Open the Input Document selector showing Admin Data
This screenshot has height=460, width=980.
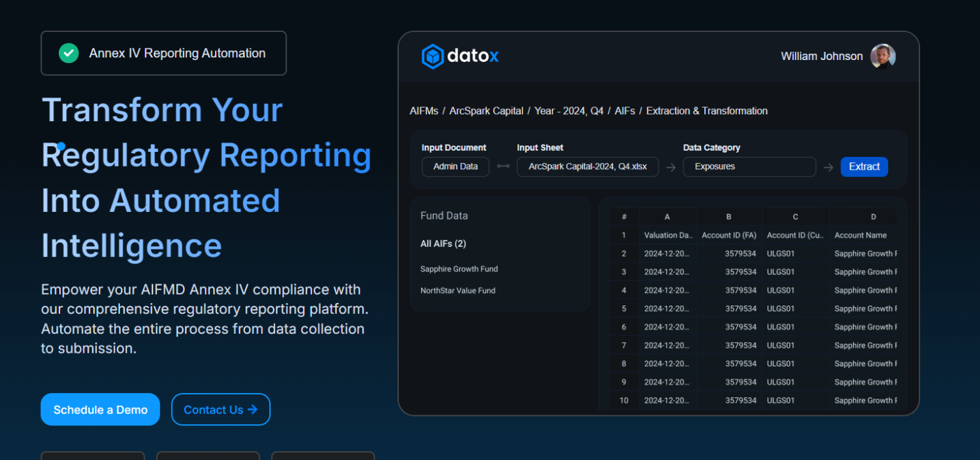[455, 167]
